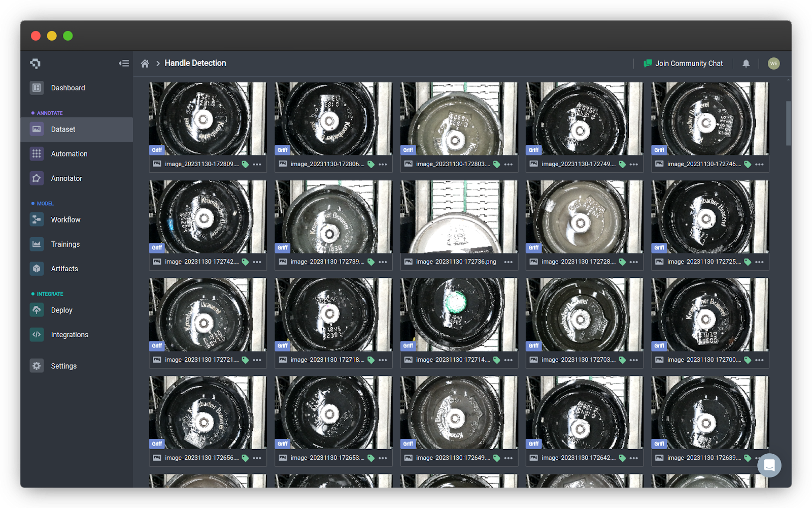Open Settings from the sidebar
The image size is (812, 508).
[63, 365]
